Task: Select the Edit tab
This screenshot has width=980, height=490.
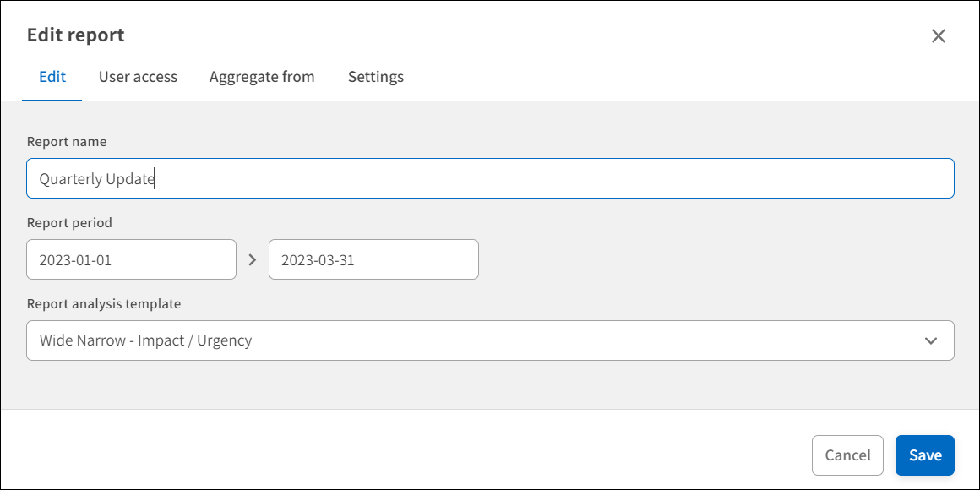Action: tap(52, 77)
